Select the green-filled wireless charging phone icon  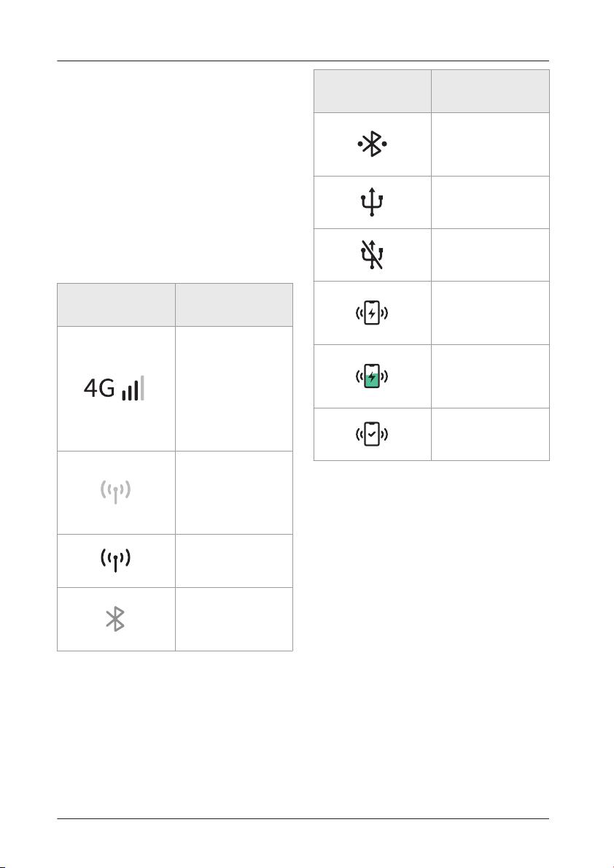[372, 376]
